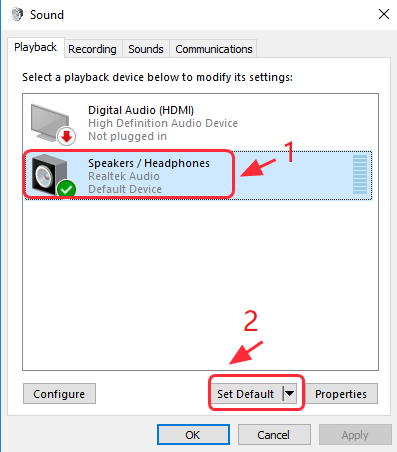Image resolution: width=397 pixels, height=452 pixels.
Task: Click the Set Default button
Action: pos(247,394)
